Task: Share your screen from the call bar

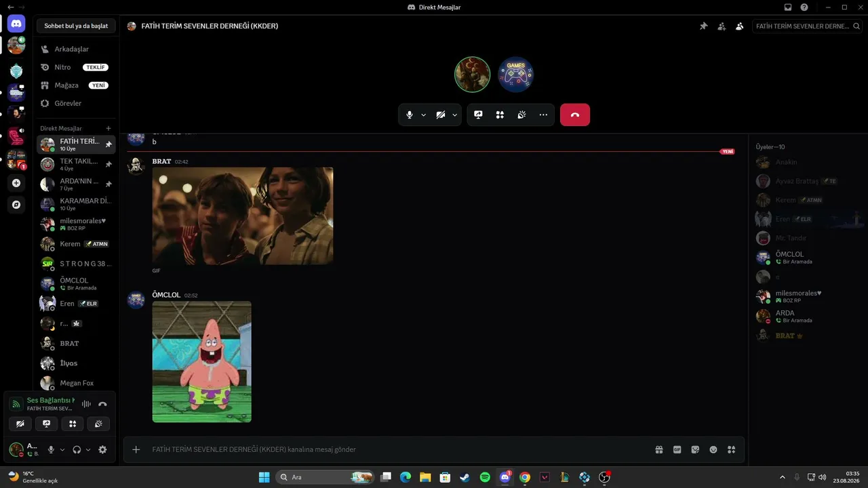Action: point(478,115)
